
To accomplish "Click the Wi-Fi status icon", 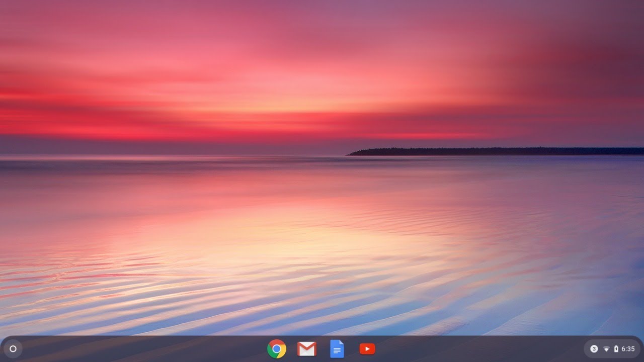I will (606, 349).
